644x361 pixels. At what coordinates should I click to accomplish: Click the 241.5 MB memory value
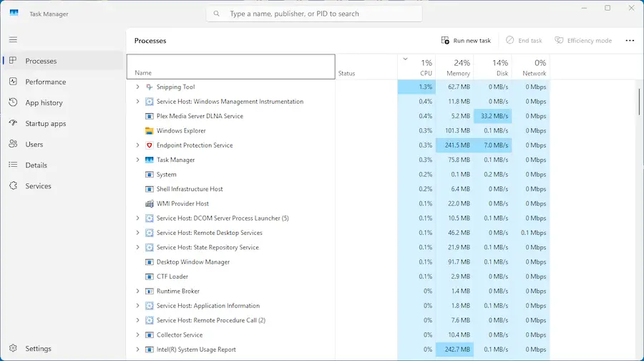tap(457, 145)
